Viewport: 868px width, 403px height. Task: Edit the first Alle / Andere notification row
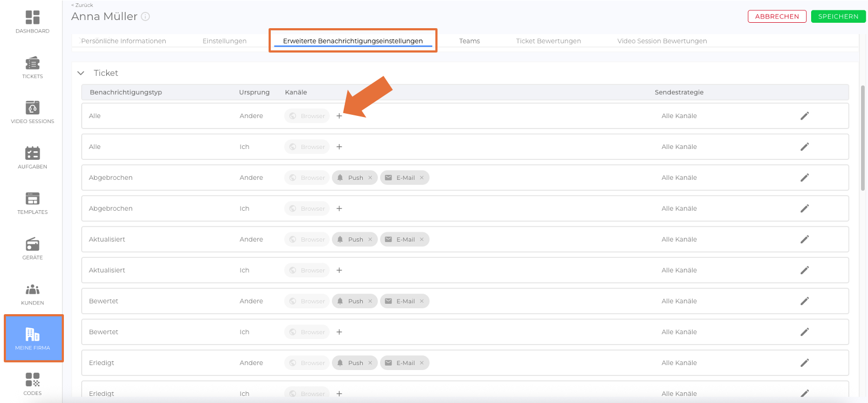pyautogui.click(x=805, y=116)
